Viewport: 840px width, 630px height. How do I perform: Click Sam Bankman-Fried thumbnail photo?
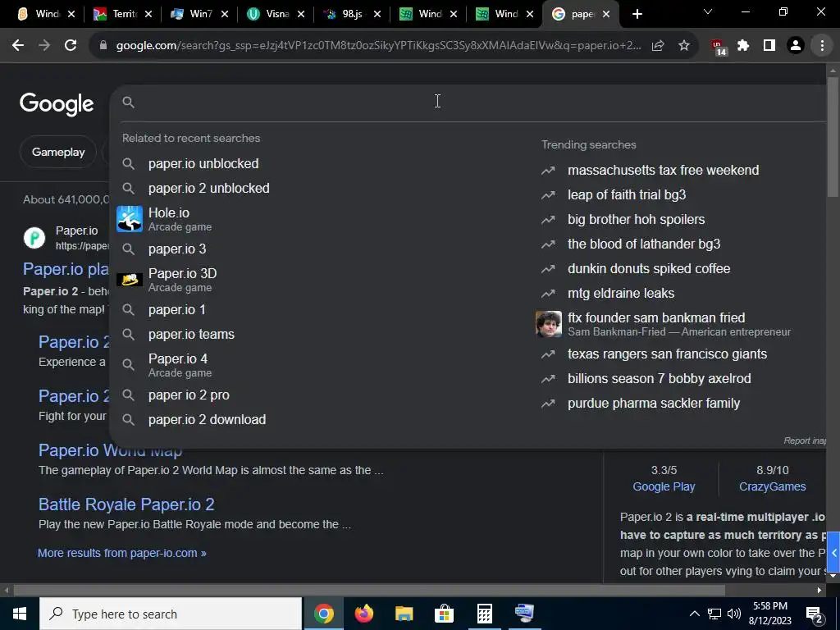549,323
